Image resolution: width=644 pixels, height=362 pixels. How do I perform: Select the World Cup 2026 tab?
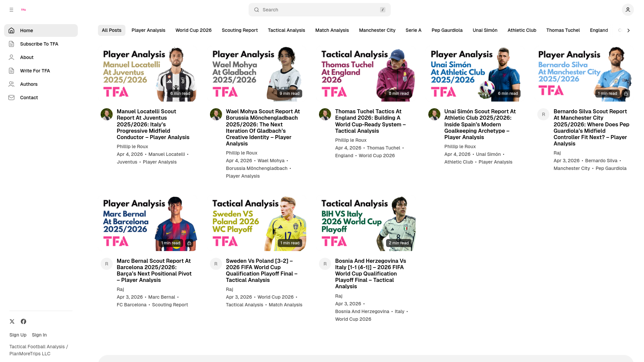click(194, 30)
